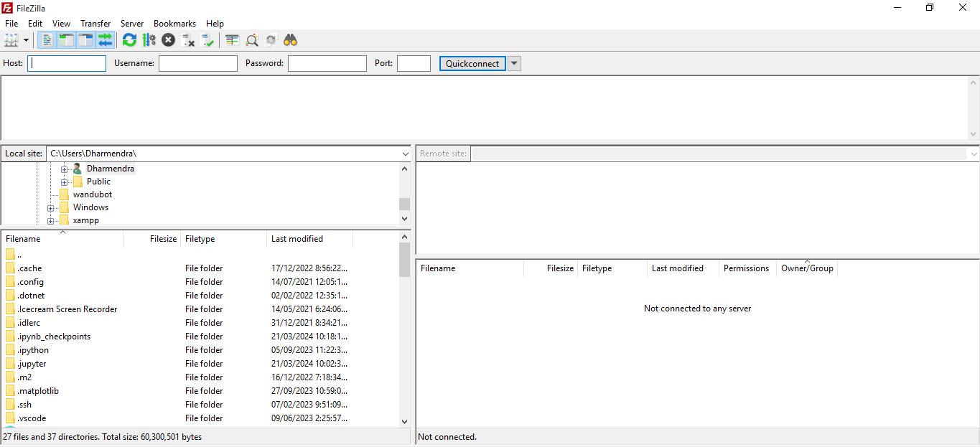This screenshot has width=980, height=447.
Task: Select the .idlerc folder icon
Action: (10, 323)
